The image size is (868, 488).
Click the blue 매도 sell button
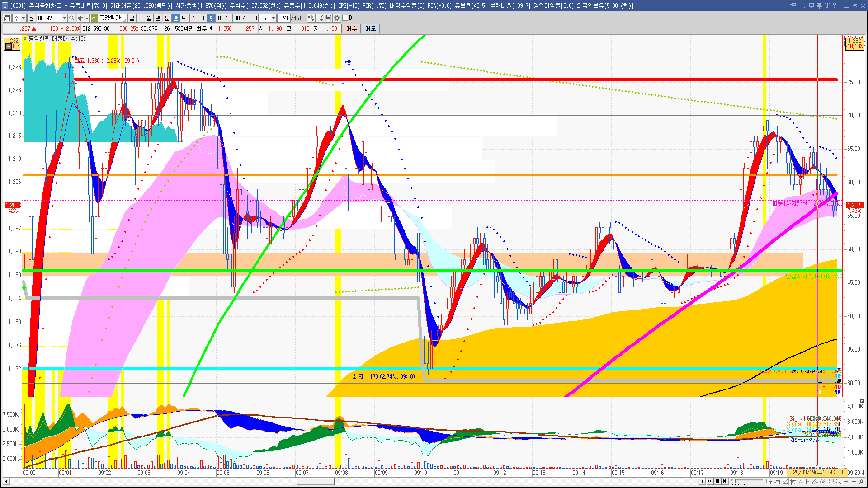[370, 28]
